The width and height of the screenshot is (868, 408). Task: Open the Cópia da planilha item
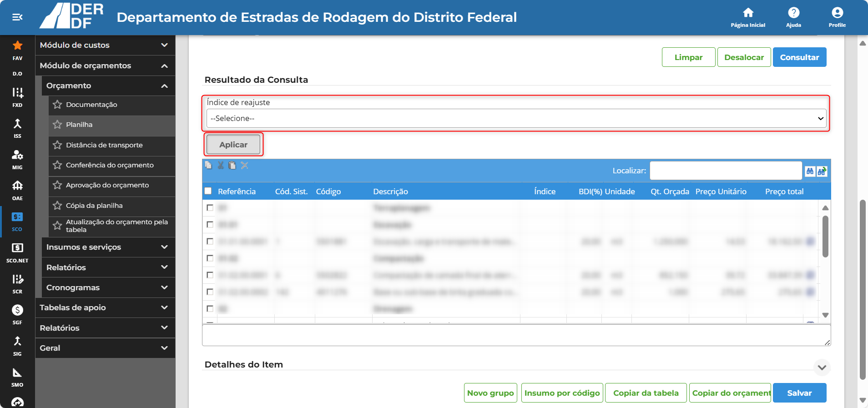pos(112,206)
